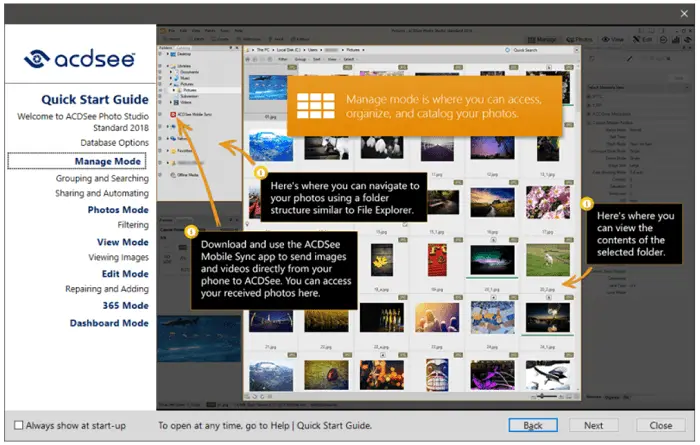Screen dimensions: 700x445
Task: Click the ACDSee eye logo
Action: pyautogui.click(x=37, y=59)
